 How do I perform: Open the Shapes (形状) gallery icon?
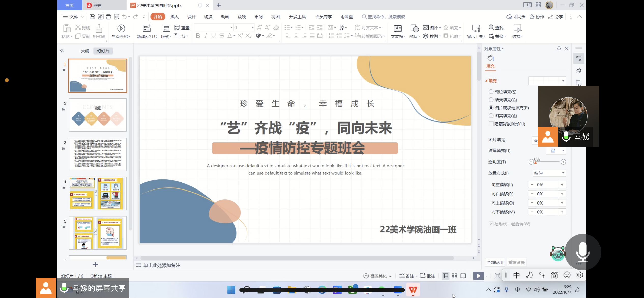(414, 28)
